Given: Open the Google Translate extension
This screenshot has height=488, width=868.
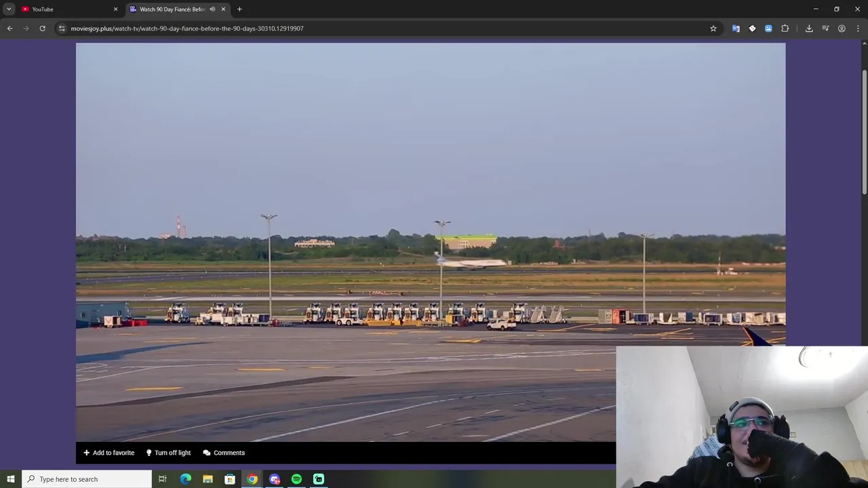Looking at the screenshot, I should tap(736, 28).
